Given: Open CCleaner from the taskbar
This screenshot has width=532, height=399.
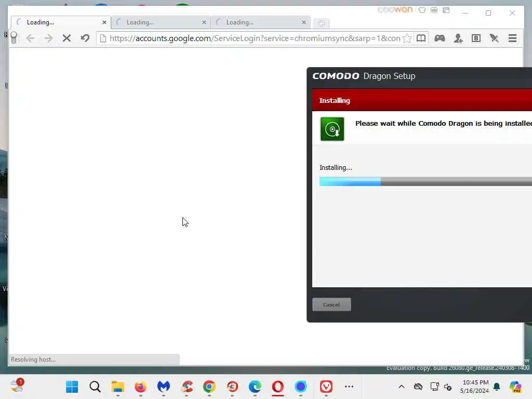Looking at the screenshot, I should pos(187,387).
